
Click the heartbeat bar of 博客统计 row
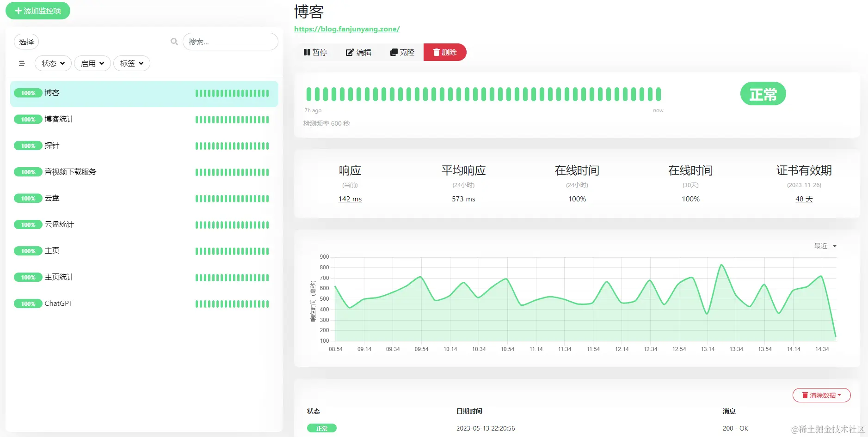[232, 120]
